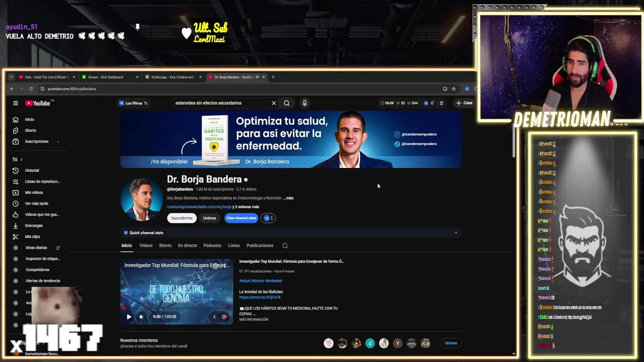Open the YouTube hamburger guide menu
Screen dimensions: 644x362
coord(16,103)
